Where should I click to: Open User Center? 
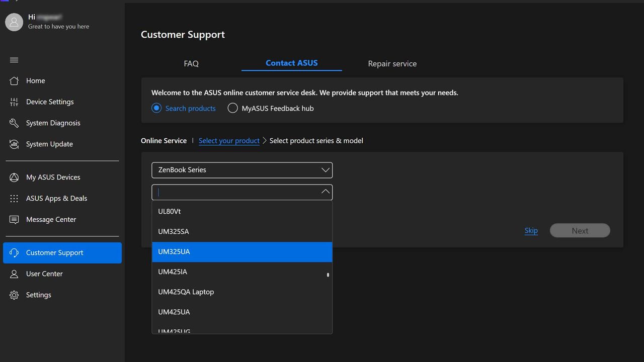[62, 274]
